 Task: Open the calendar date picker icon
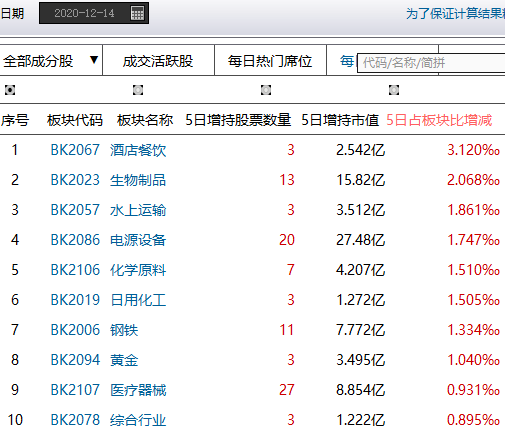137,13
